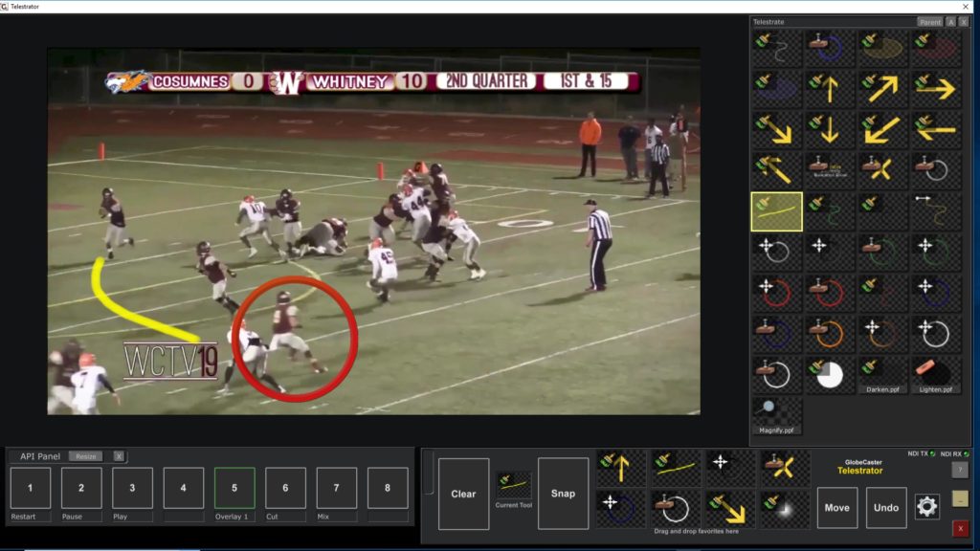980x551 pixels.
Task: Click the Current Tool preview thumbnail
Action: coord(513,486)
